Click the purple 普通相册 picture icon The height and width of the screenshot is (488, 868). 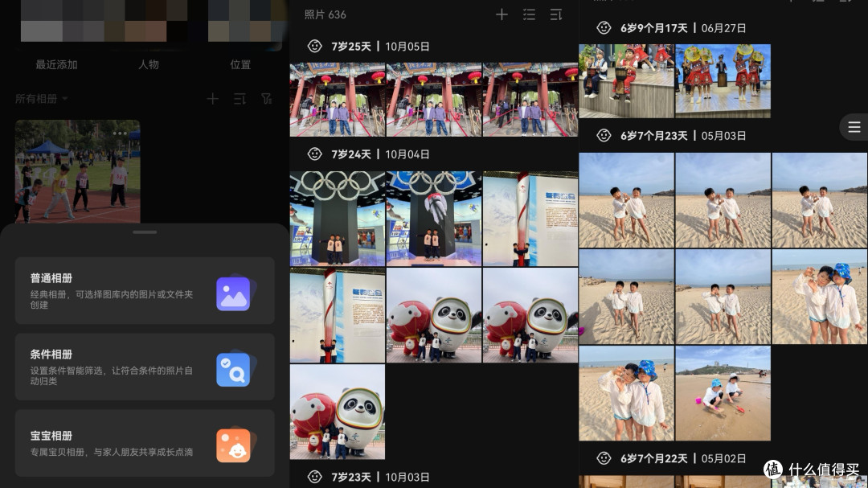click(234, 293)
